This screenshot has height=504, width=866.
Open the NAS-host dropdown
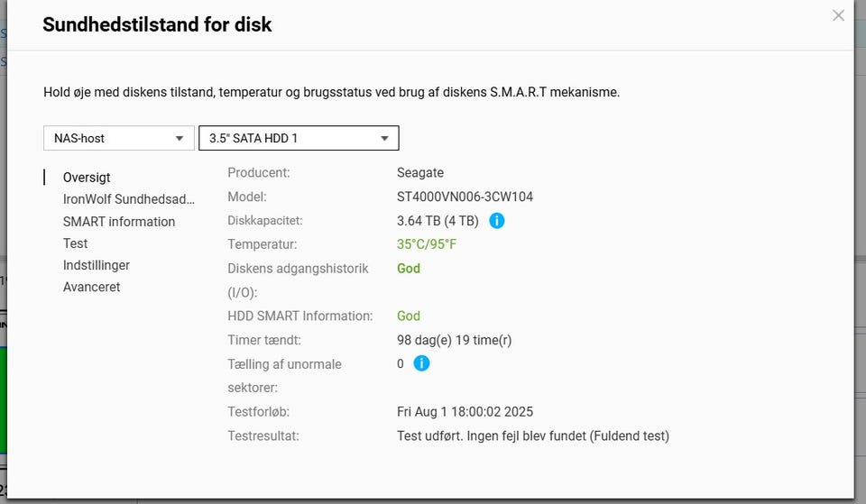(x=118, y=138)
